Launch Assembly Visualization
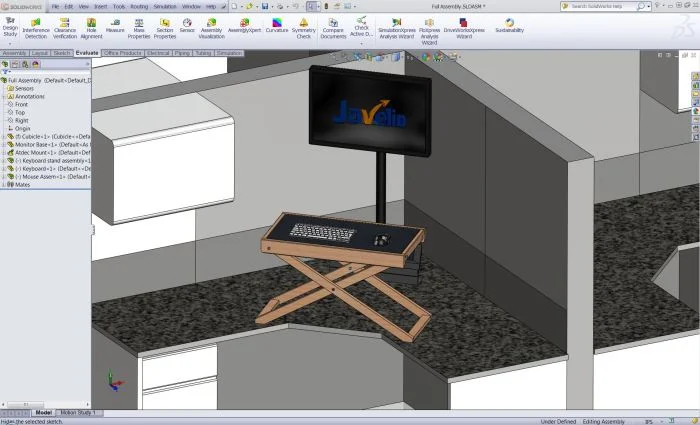 212,27
